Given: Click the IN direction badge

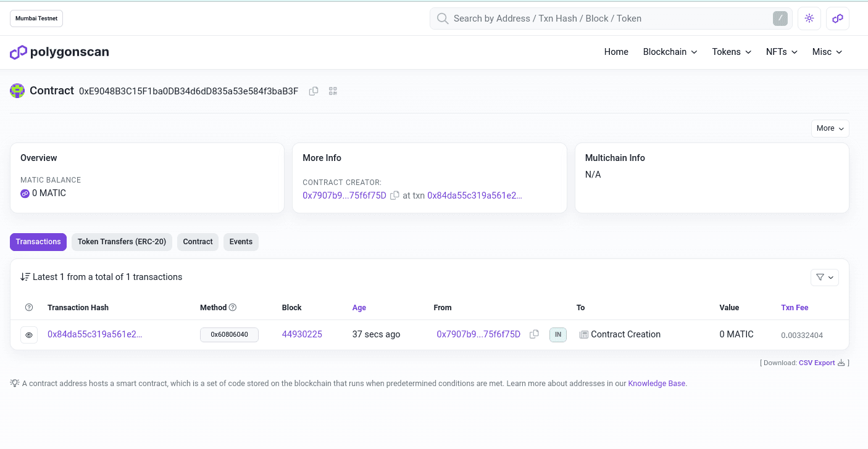Looking at the screenshot, I should point(557,335).
